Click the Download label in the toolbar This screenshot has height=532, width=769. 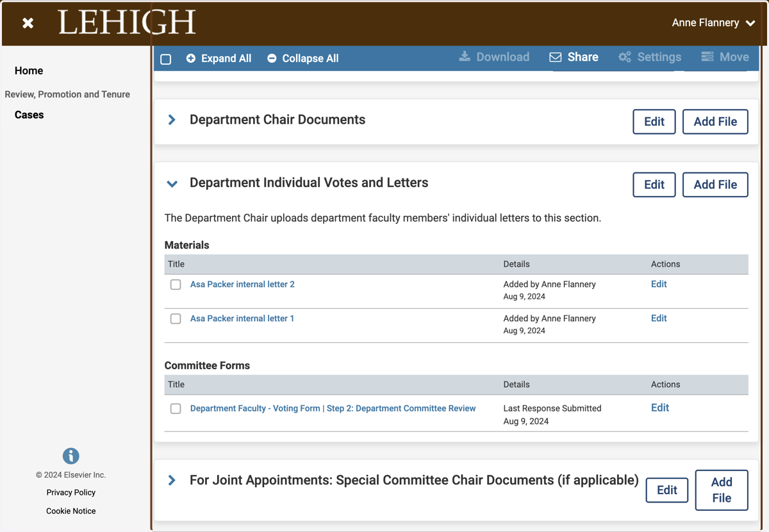tap(503, 57)
